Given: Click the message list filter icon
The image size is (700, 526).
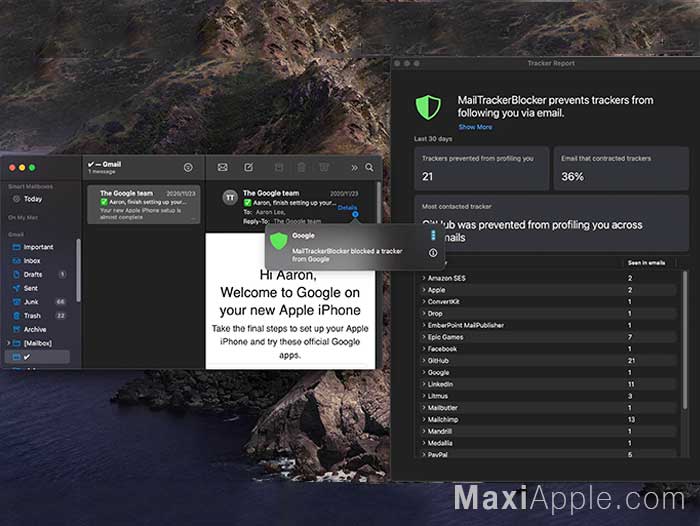Looking at the screenshot, I should coord(188,167).
